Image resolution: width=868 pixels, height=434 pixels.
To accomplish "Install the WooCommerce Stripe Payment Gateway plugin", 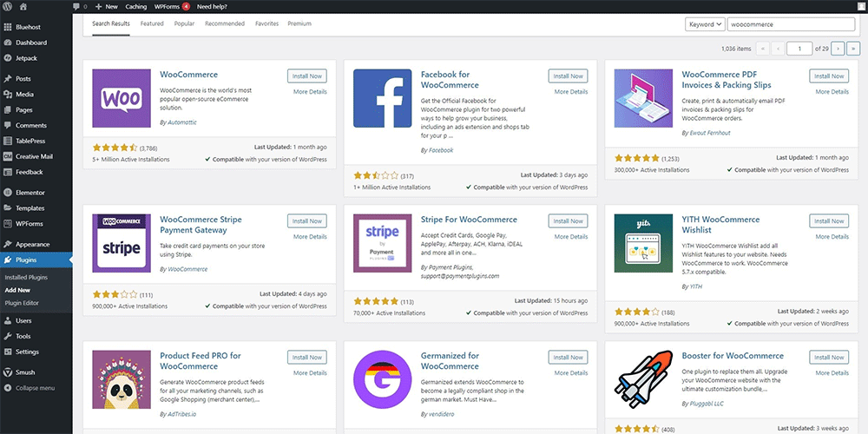I will click(307, 221).
